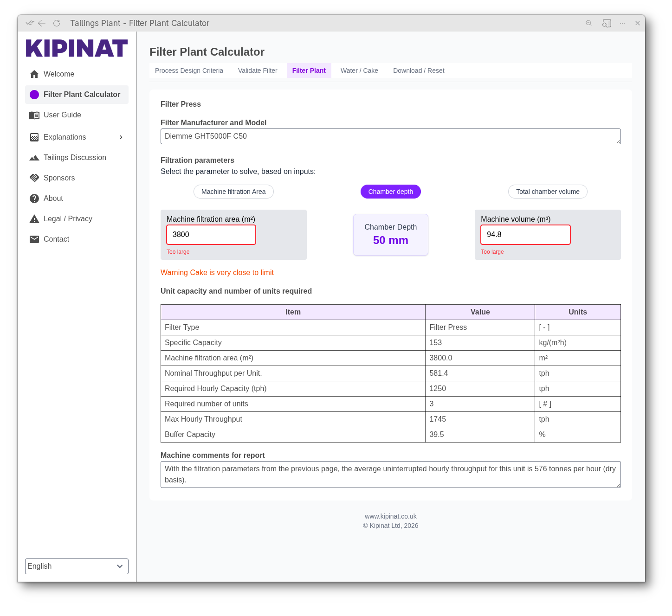Close the window with the X button
This screenshot has height=616, width=672.
638,23
